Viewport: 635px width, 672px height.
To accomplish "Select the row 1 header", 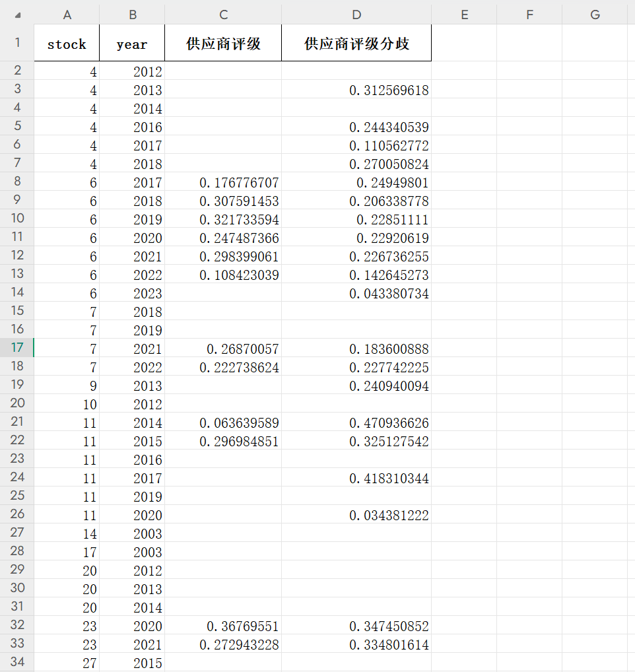I will 17,43.
